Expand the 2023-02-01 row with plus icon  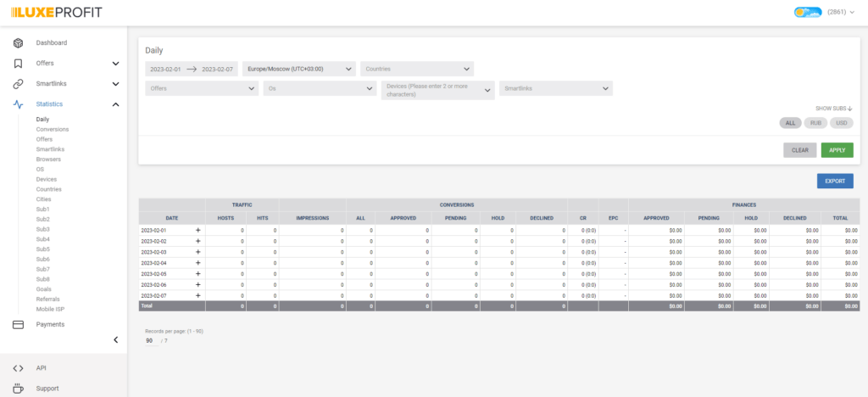198,230
